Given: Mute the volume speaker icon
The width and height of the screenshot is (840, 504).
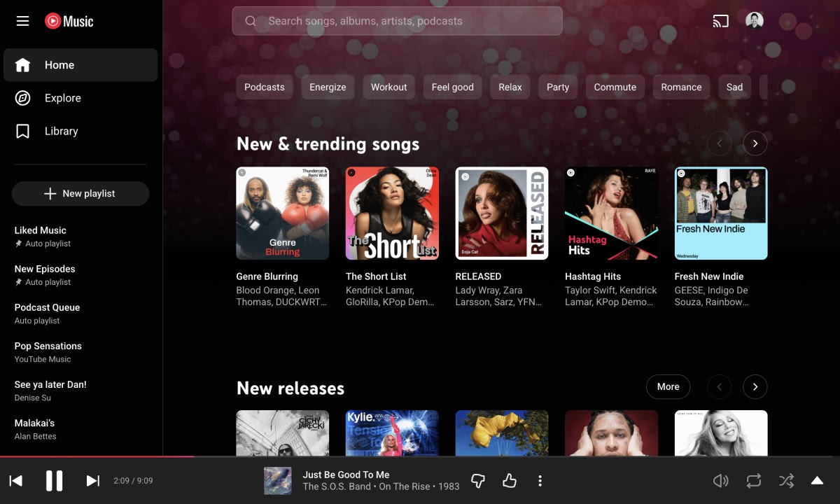Looking at the screenshot, I should pos(720,481).
